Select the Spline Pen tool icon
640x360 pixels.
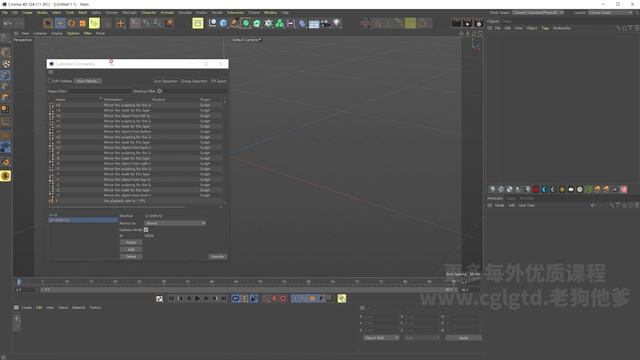(235, 23)
